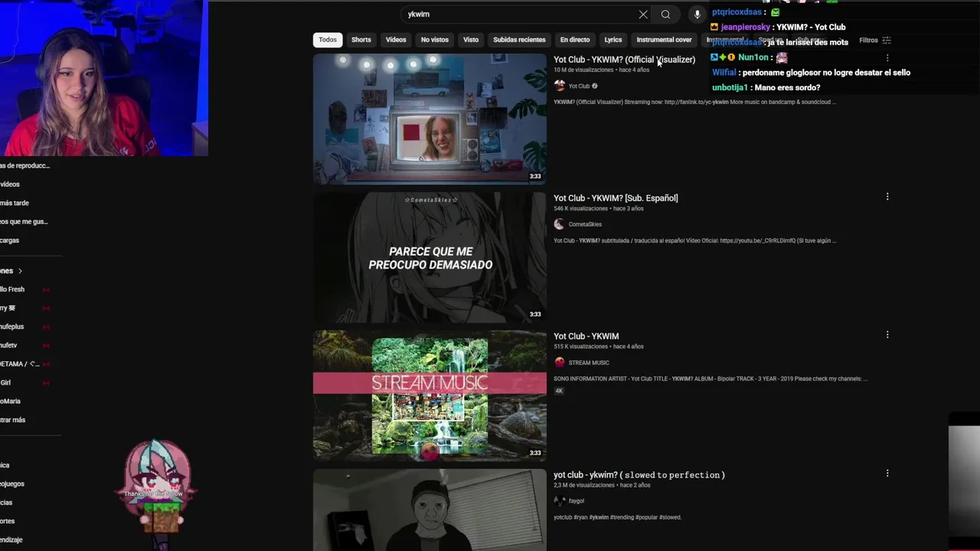This screenshot has height=551, width=980.
Task: Click the '#ykwim' hashtag in slowed video description
Action: pyautogui.click(x=599, y=517)
